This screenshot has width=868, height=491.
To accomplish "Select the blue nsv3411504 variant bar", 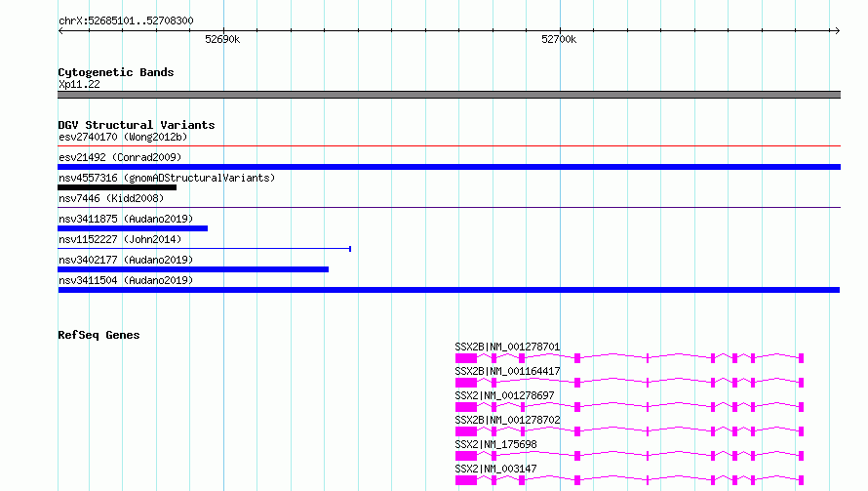I will tap(449, 290).
